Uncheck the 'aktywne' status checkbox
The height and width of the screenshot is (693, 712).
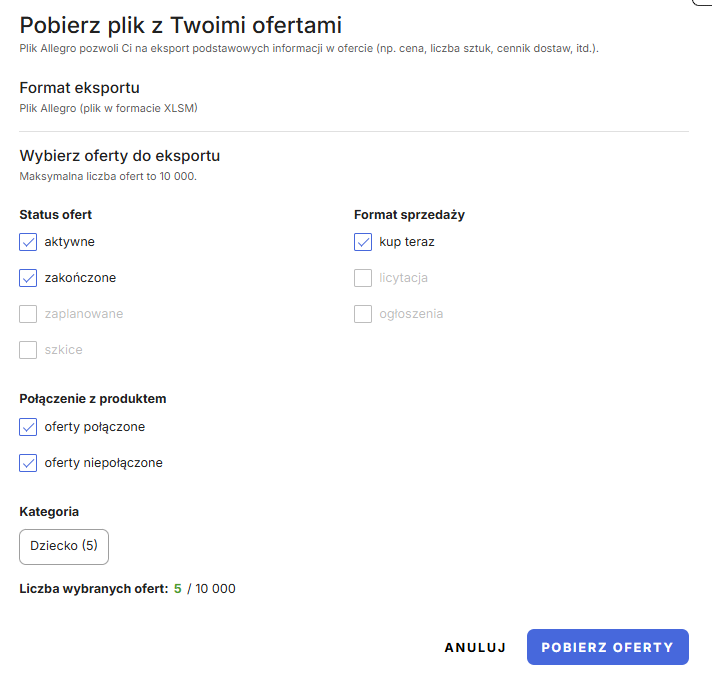28,242
